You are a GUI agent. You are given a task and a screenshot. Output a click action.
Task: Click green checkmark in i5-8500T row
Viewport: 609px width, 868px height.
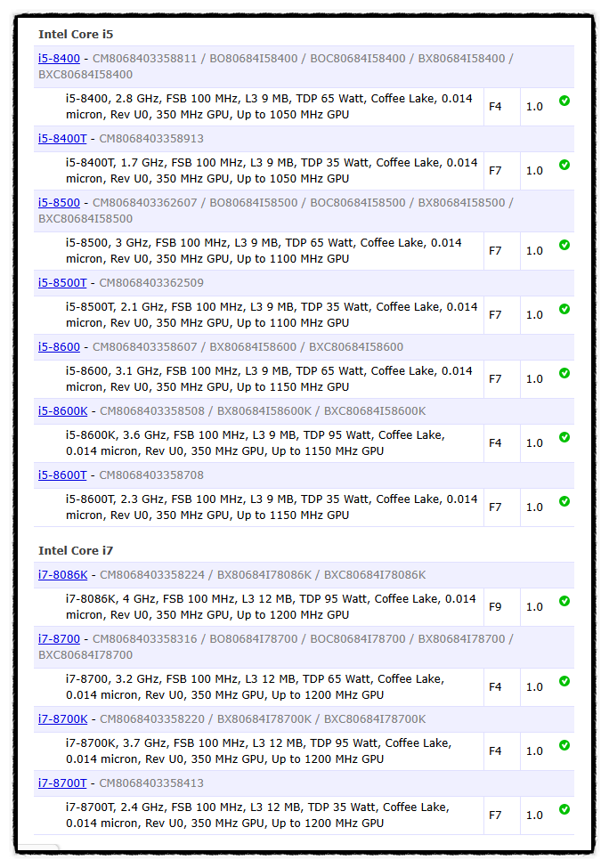pos(564,310)
